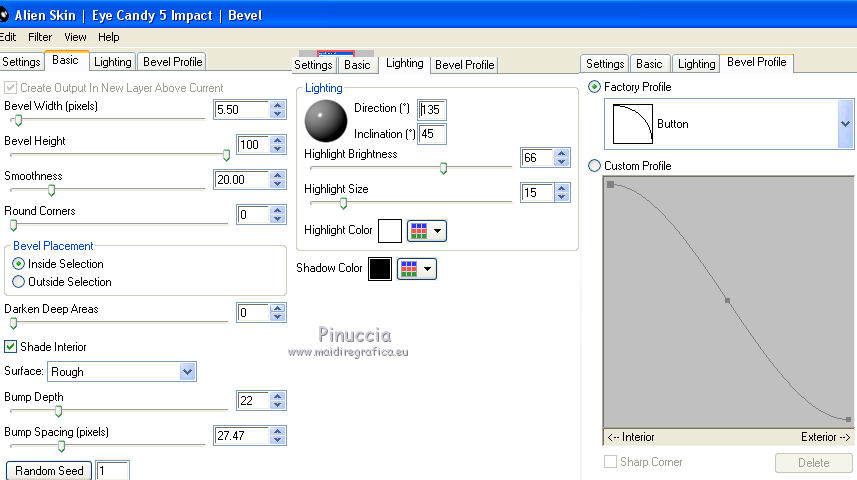Select Custom Profile radio option

594,166
